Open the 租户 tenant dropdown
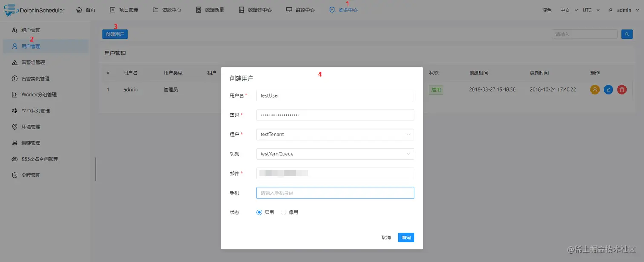 pyautogui.click(x=335, y=134)
